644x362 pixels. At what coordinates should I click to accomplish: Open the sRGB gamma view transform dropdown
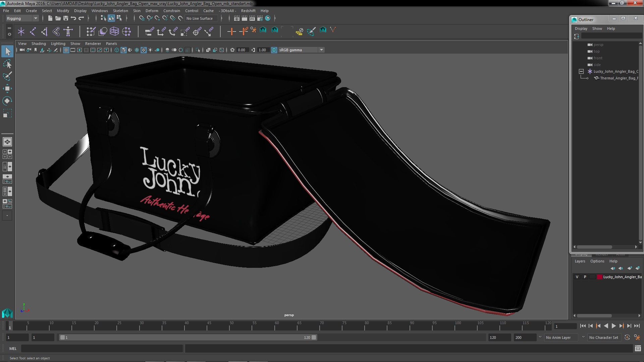(302, 50)
